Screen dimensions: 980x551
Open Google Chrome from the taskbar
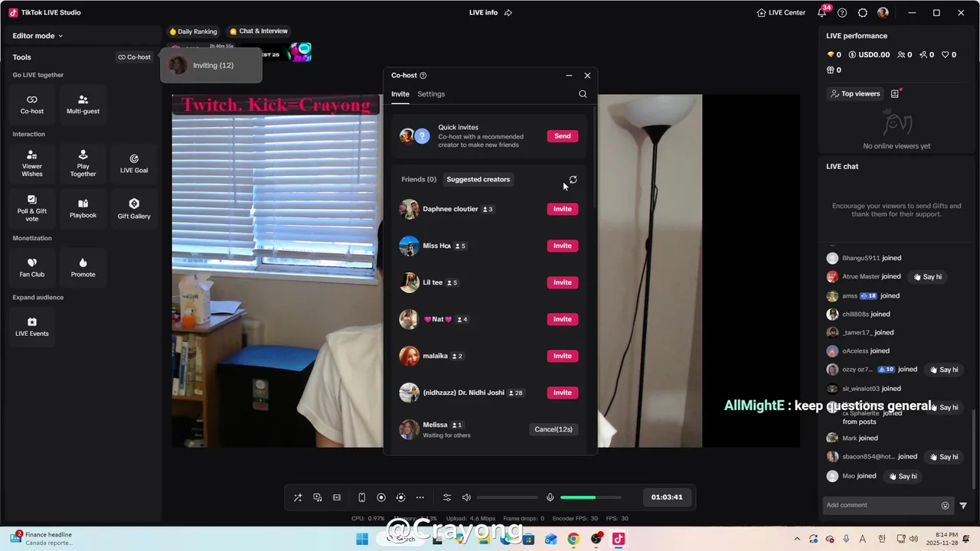click(x=573, y=539)
